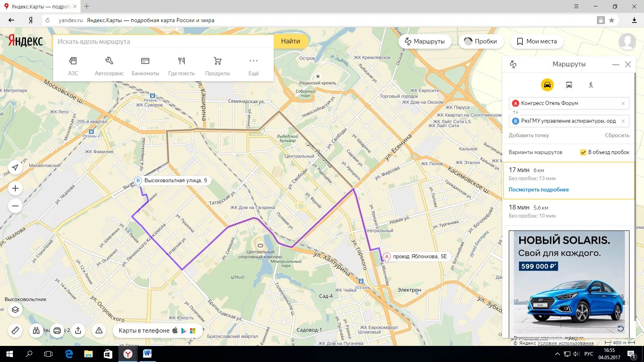
Task: Pick the Банкоматы ATM category
Action: coord(145,66)
